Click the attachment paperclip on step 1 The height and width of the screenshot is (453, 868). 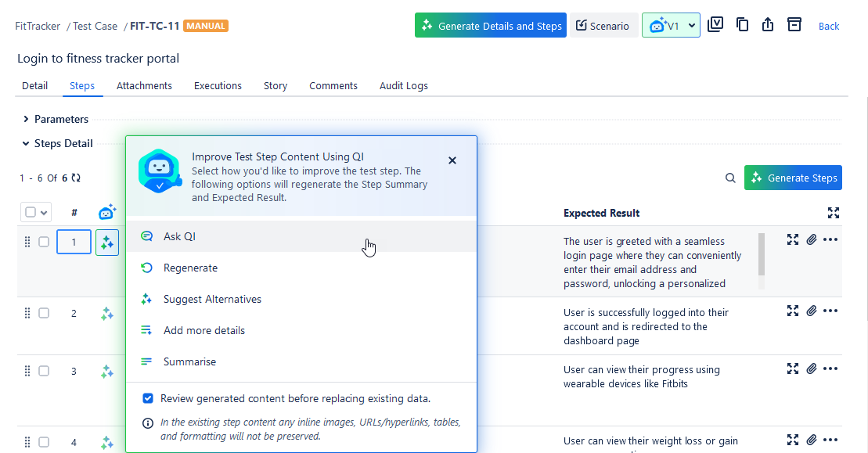(812, 240)
